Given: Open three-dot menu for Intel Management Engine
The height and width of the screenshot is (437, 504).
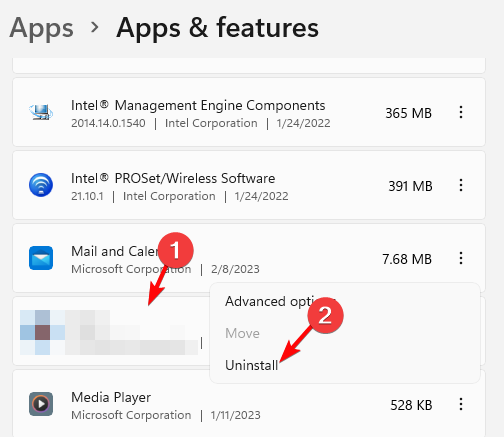Looking at the screenshot, I should (461, 112).
